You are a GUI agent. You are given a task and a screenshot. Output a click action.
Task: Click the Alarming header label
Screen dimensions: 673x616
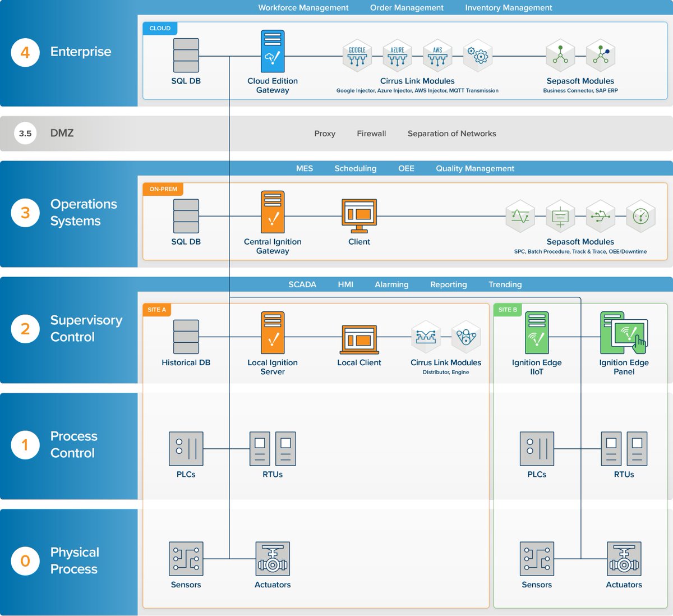coord(391,284)
